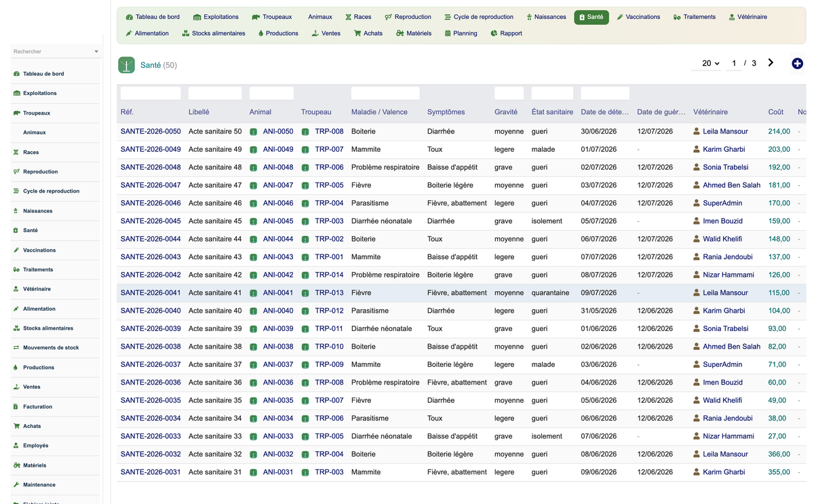Open the Rapport top tab

click(506, 33)
